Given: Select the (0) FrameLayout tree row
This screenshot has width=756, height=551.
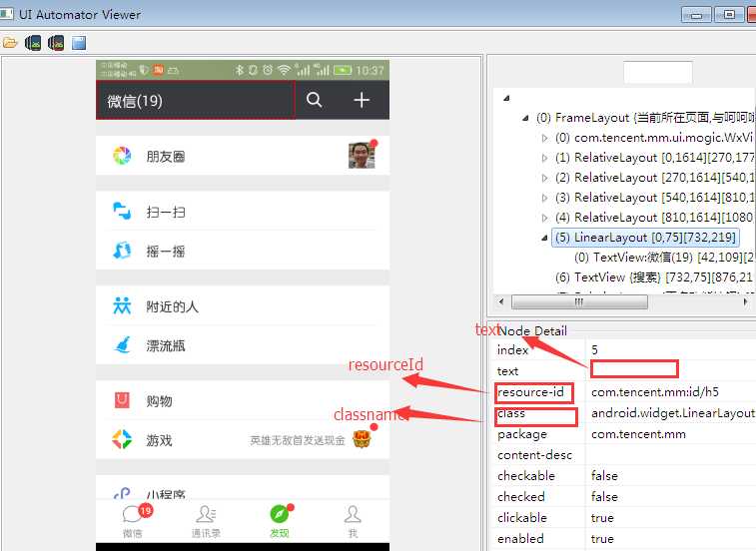Looking at the screenshot, I should tap(645, 118).
